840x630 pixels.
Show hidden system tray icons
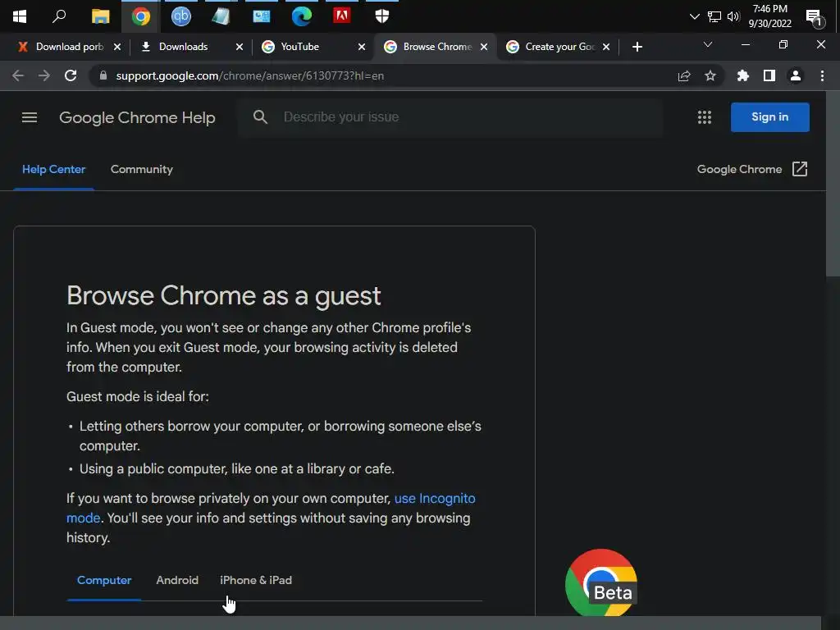[694, 16]
